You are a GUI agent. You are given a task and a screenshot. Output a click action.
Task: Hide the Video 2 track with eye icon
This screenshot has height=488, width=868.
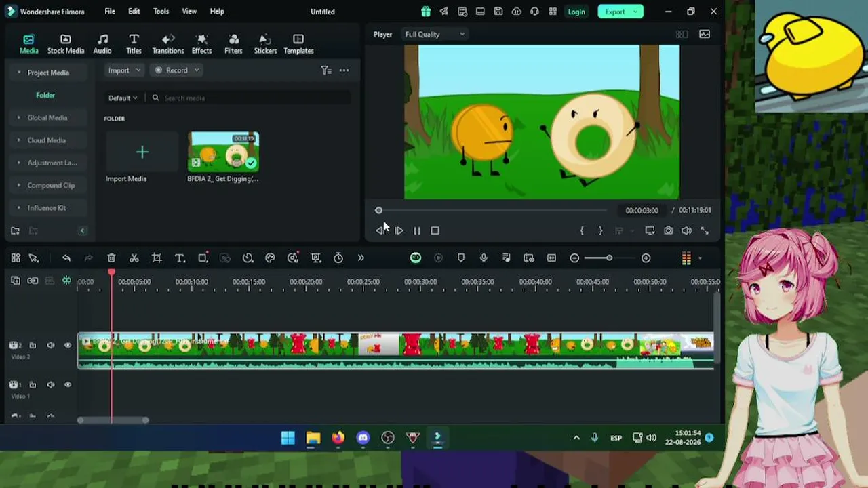pyautogui.click(x=68, y=346)
